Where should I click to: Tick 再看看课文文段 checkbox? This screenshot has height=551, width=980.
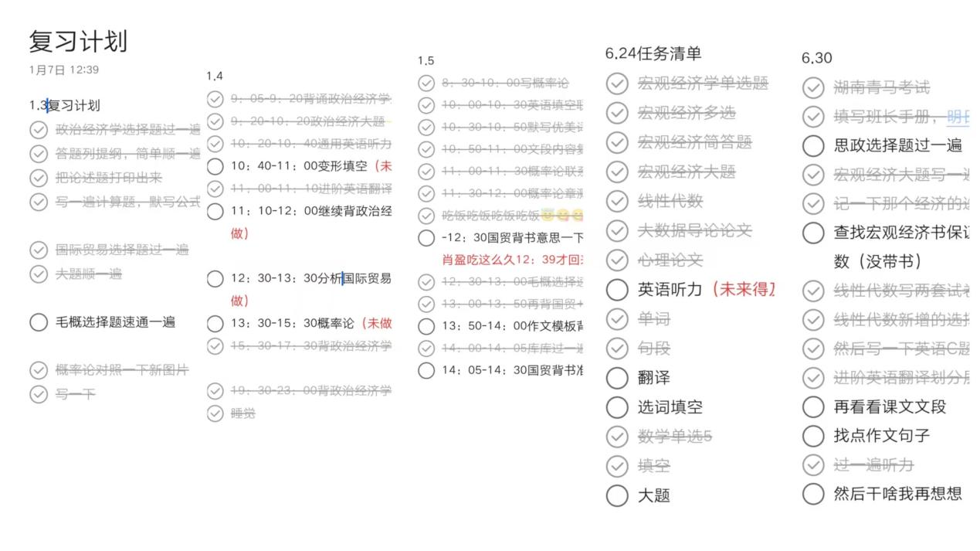[813, 406]
